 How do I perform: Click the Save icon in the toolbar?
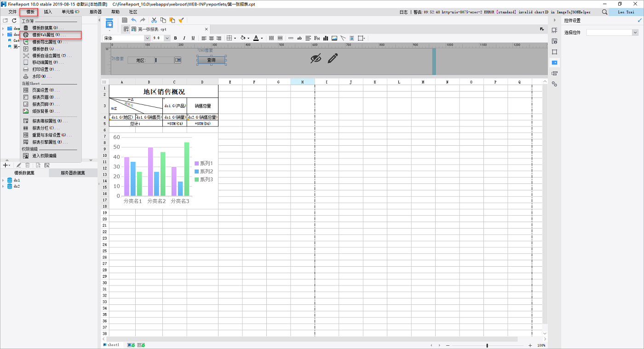point(125,20)
